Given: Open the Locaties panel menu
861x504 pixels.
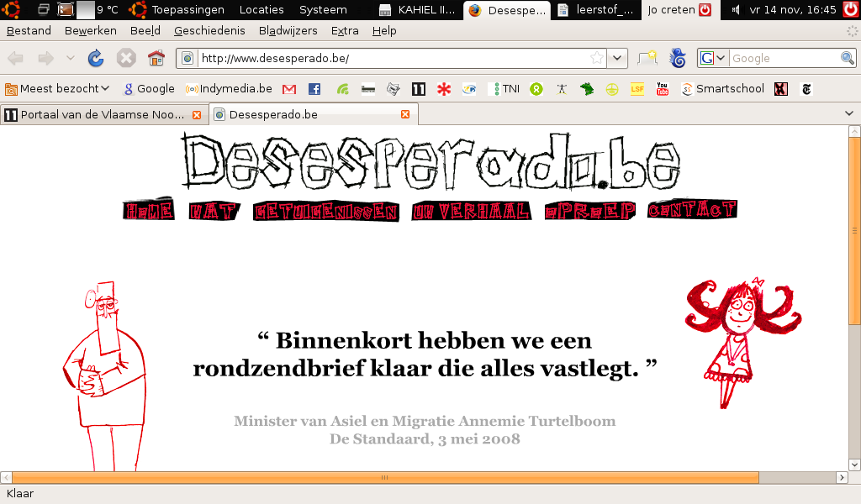Looking at the screenshot, I should (261, 9).
